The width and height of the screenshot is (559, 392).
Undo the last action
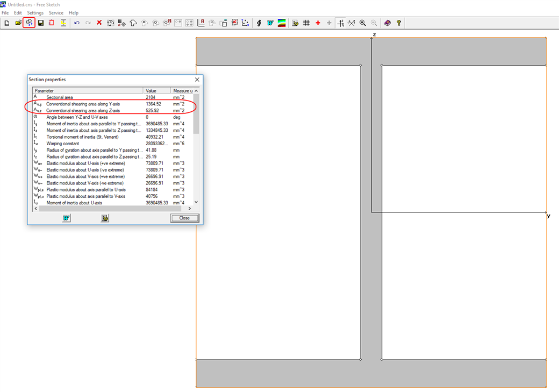(77, 23)
